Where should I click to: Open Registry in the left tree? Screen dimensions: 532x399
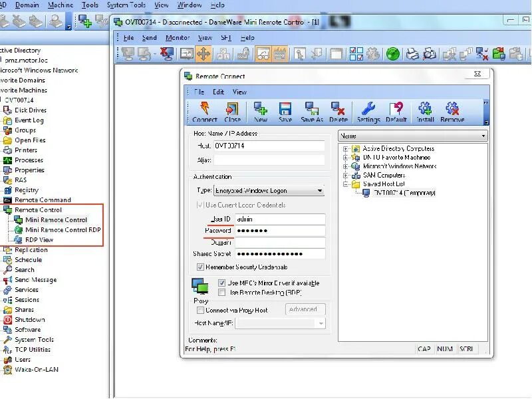pyautogui.click(x=26, y=190)
